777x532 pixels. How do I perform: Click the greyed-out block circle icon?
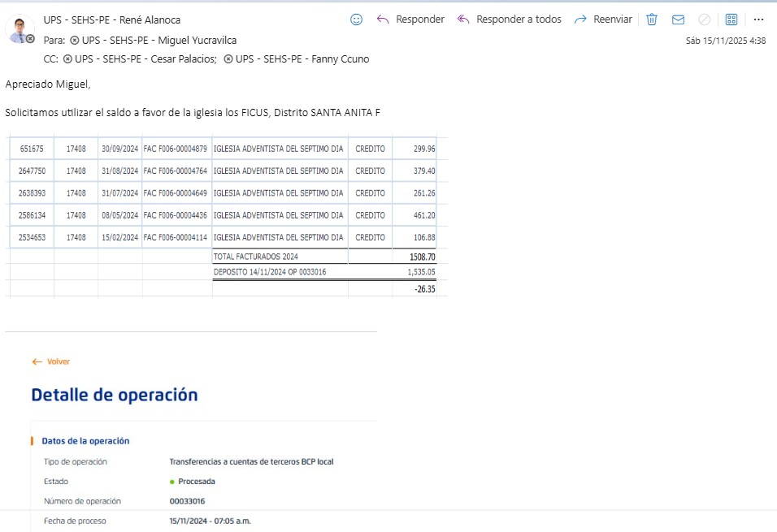tap(705, 19)
